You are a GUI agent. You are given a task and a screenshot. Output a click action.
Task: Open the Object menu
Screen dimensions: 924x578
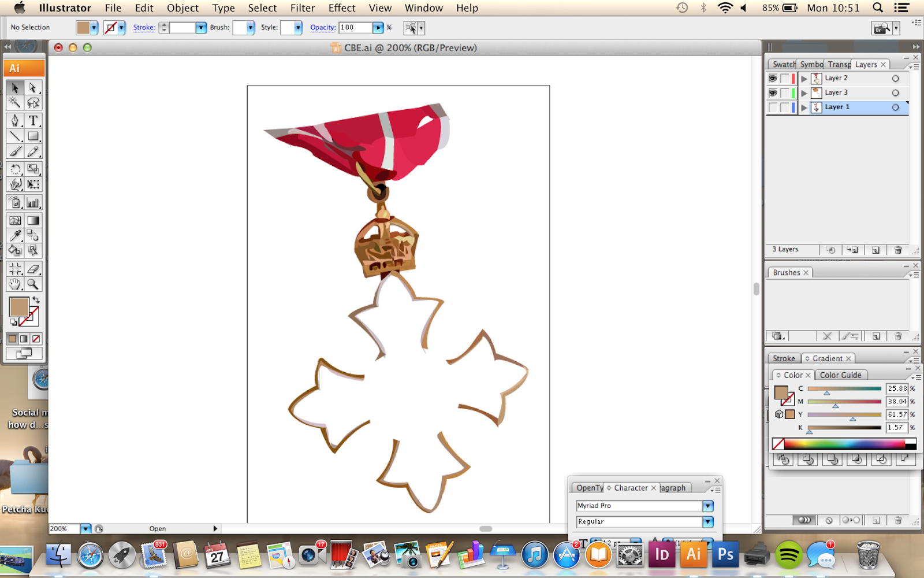coord(182,8)
